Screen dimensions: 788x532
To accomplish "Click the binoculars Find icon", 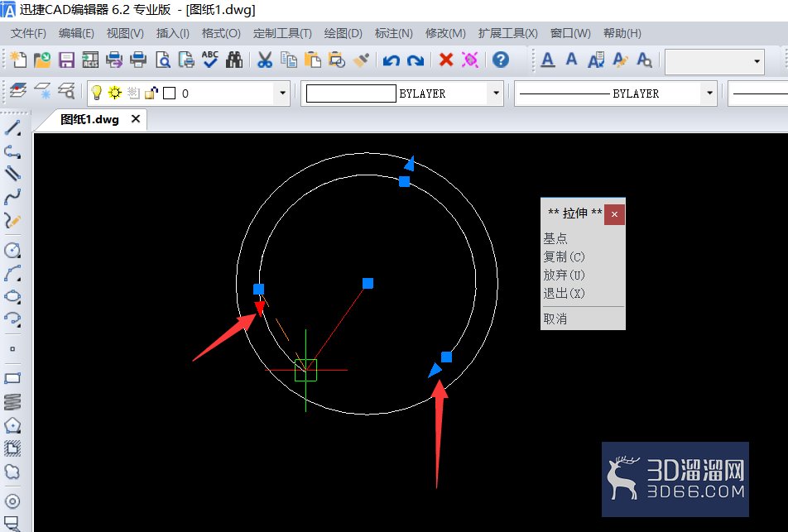I will [x=234, y=60].
